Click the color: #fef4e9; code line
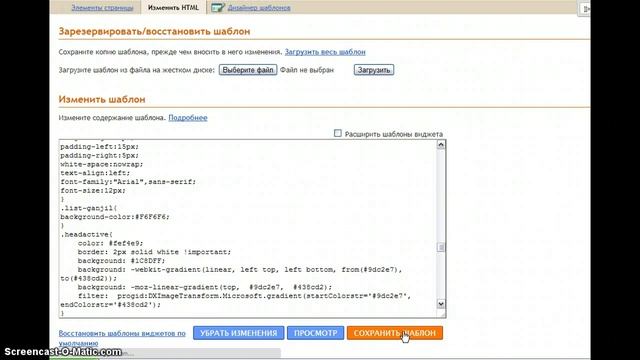 pos(110,243)
